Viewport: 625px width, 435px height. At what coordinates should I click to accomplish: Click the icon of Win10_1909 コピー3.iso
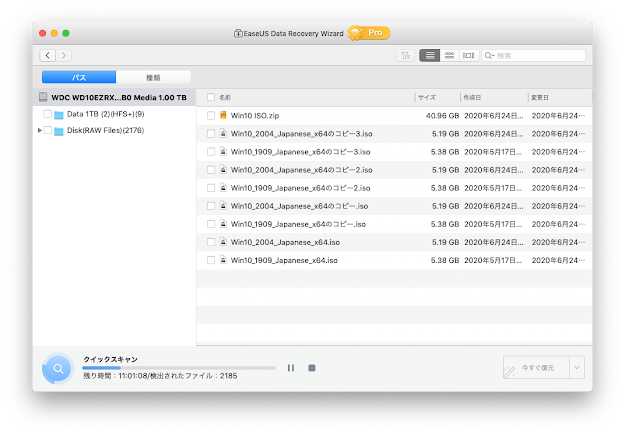pos(223,151)
